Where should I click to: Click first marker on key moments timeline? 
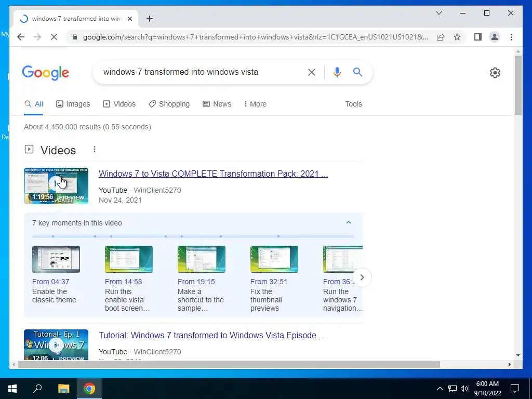click(x=53, y=236)
